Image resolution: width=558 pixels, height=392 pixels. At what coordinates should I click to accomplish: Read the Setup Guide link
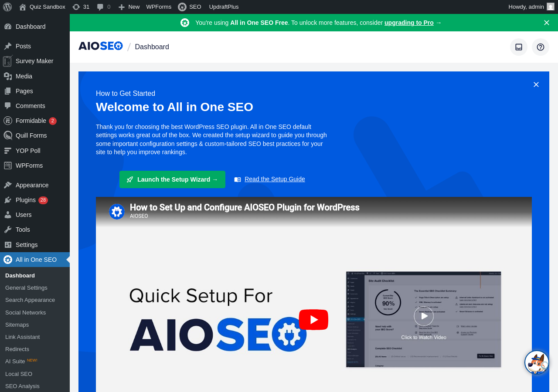(275, 179)
